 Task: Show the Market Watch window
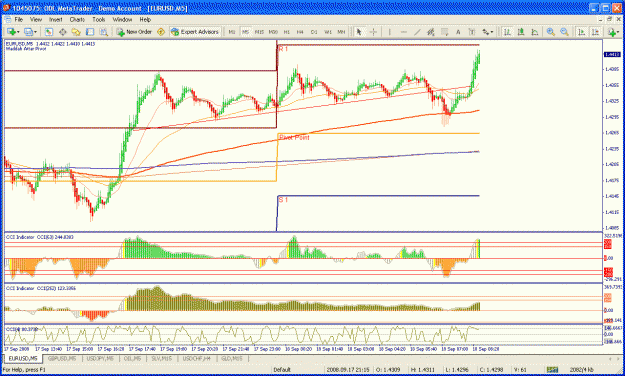pos(49,32)
